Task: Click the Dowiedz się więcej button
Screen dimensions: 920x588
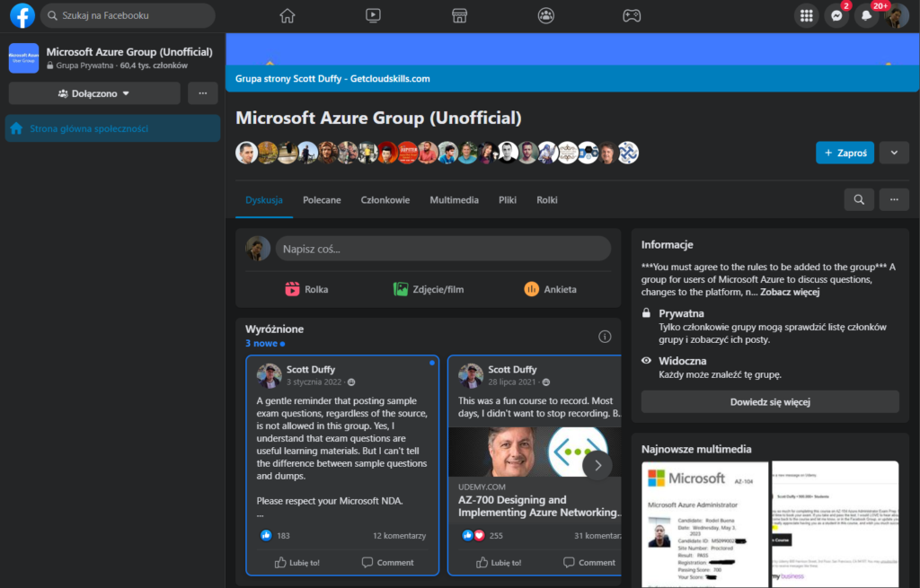Action: [770, 401]
